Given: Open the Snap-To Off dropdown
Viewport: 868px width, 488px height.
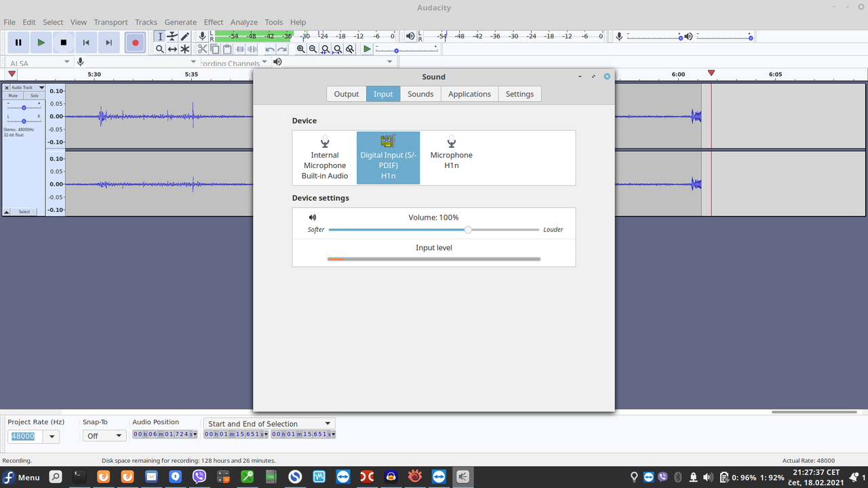Looking at the screenshot, I should [x=104, y=436].
